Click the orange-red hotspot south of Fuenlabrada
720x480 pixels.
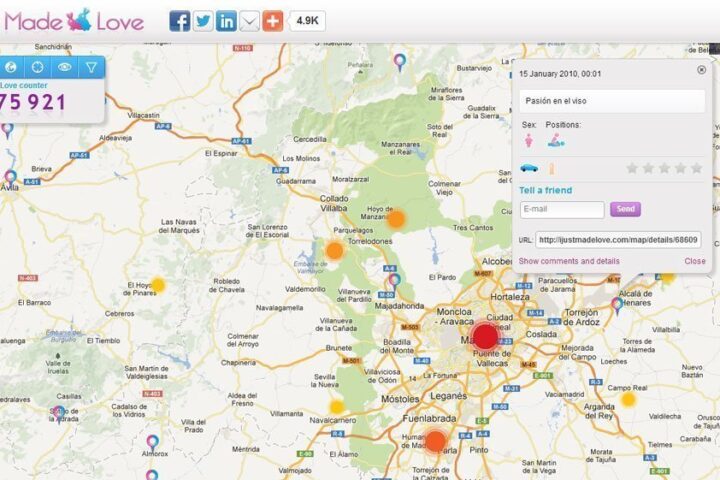pyautogui.click(x=435, y=441)
